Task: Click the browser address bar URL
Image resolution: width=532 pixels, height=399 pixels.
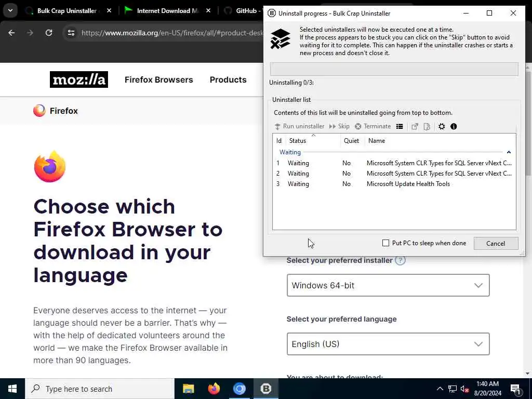Action: coord(172,33)
